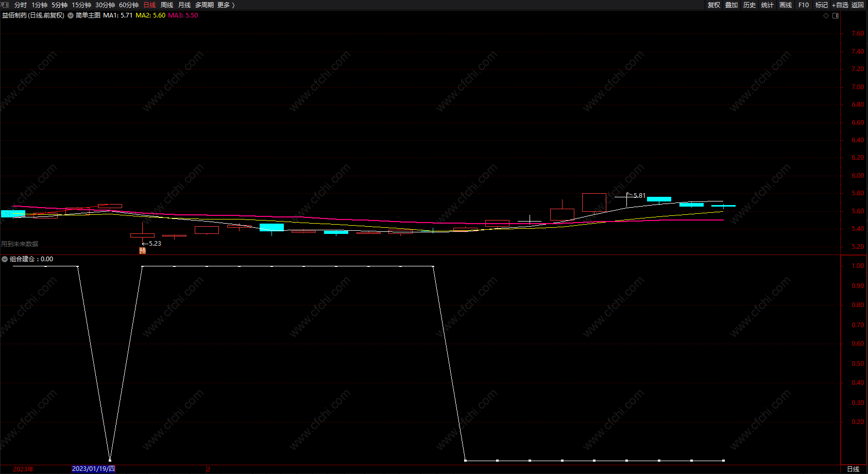Screen dimensions: 868x474
Task: Click the 返回 back button
Action: 858,5
